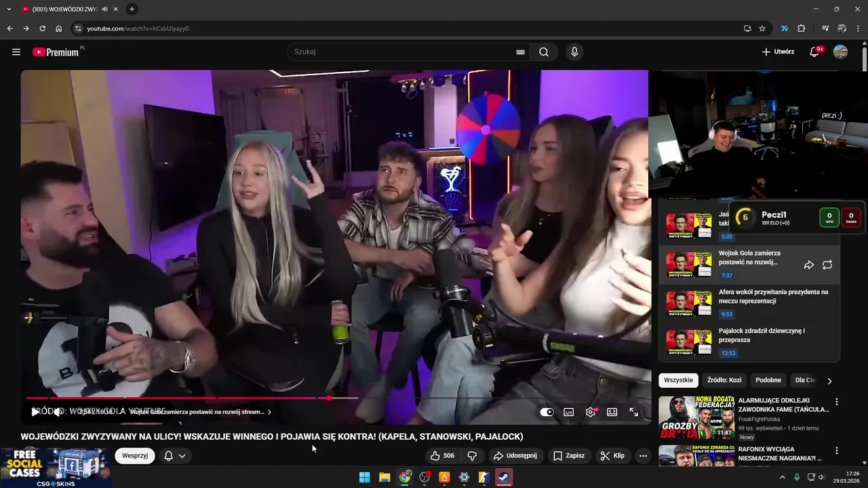This screenshot has width=868, height=488.
Task: Seek on the video progress bar
Action: [337, 398]
